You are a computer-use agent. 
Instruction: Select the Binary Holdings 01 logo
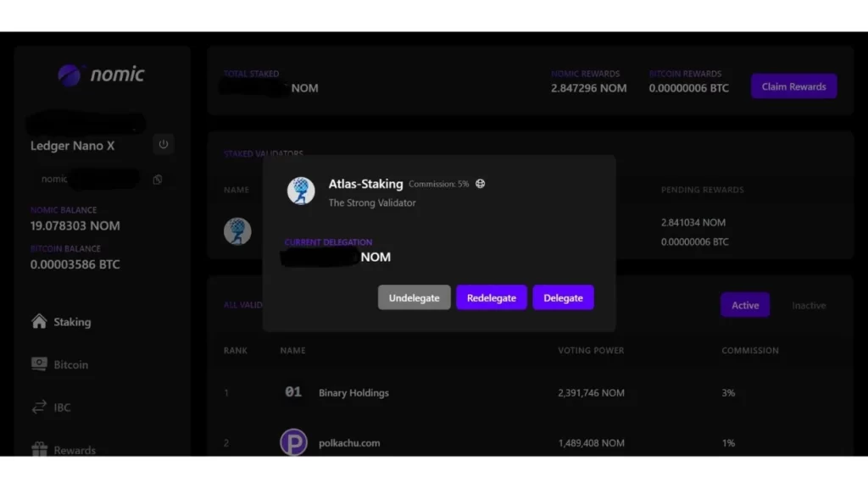click(x=293, y=392)
